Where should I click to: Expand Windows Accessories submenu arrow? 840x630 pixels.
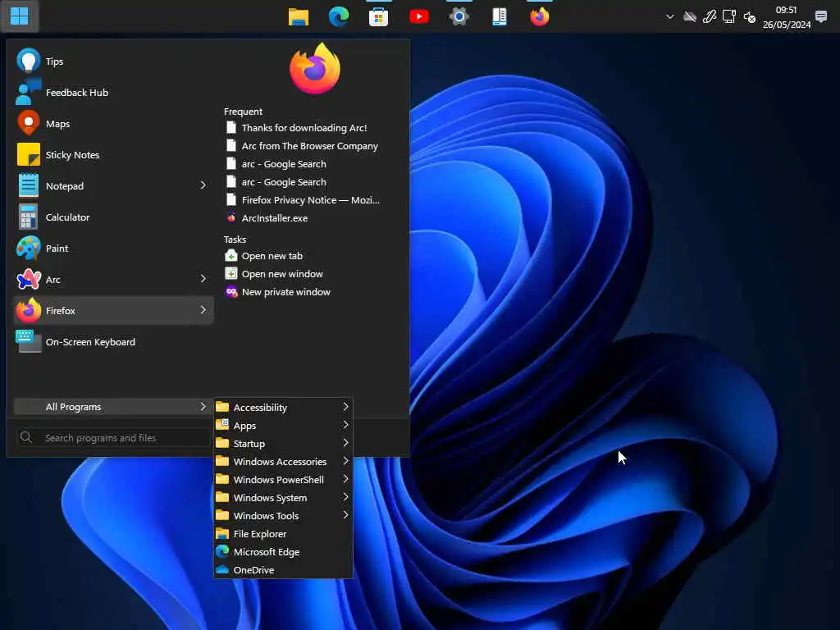345,461
